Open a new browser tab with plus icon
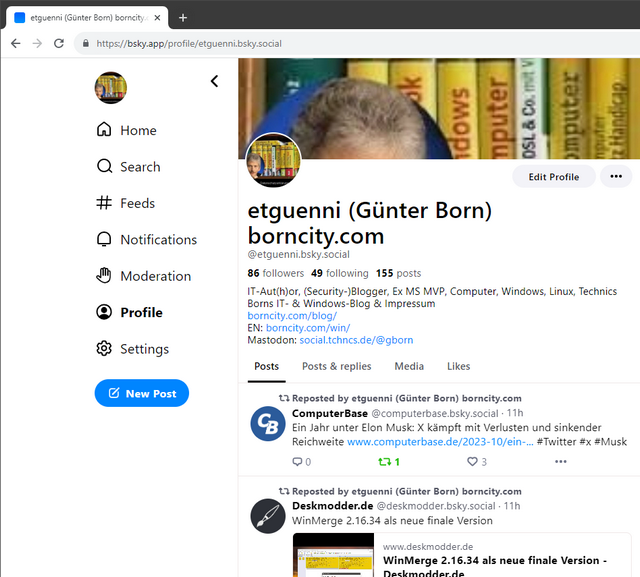Image resolution: width=640 pixels, height=577 pixels. (183, 18)
